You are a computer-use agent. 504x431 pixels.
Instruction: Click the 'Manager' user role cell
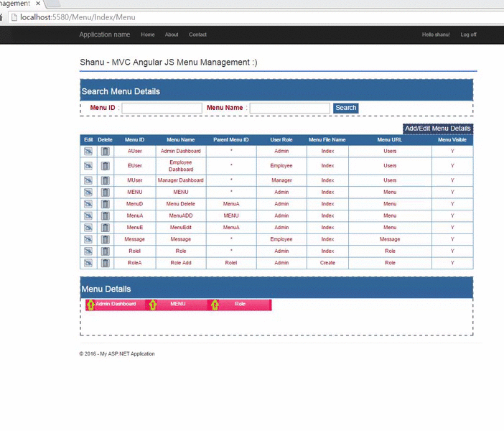[x=281, y=180]
